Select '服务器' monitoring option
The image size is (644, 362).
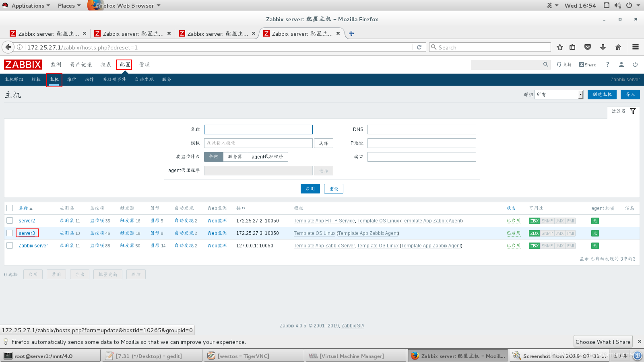click(x=235, y=156)
